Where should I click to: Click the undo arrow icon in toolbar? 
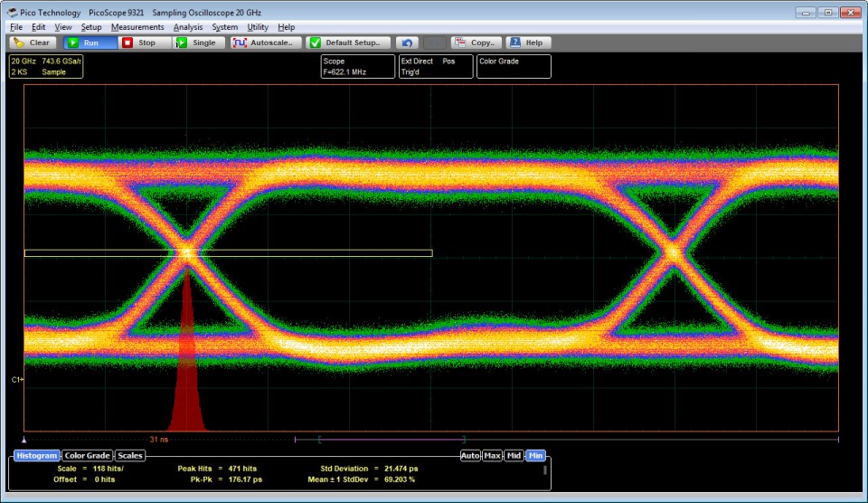[407, 43]
